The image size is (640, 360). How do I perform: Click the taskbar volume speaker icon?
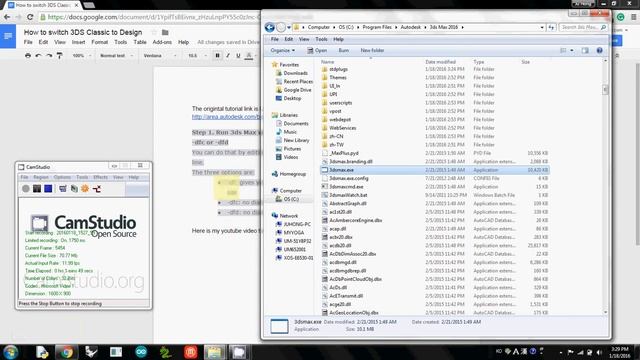(599, 352)
